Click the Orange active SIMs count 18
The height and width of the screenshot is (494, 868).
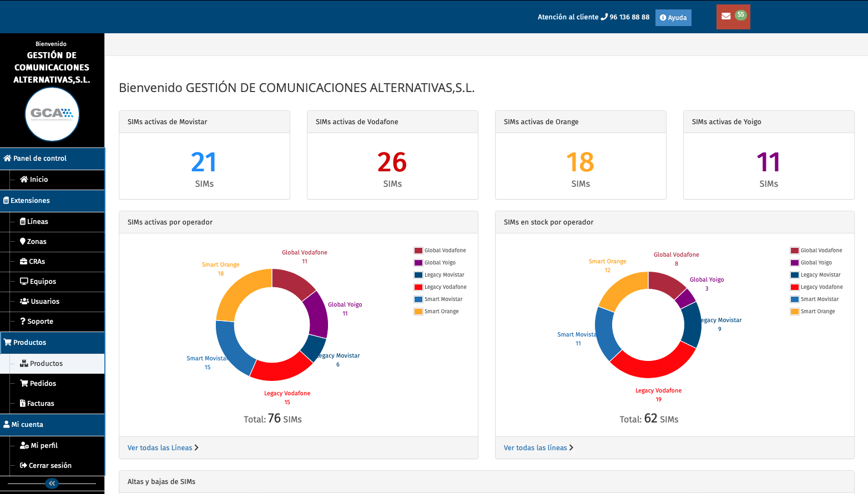coord(580,162)
